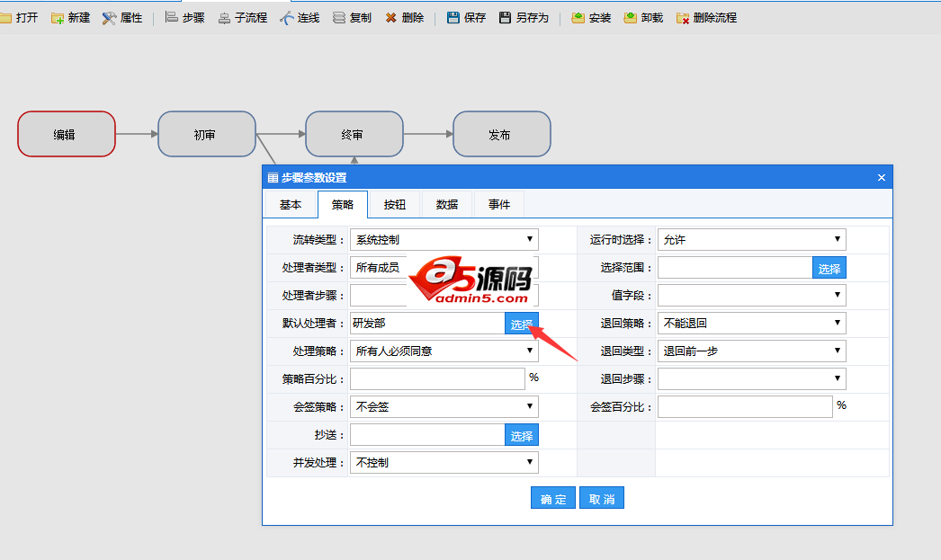
Task: Open a workflow with the 打开 icon
Action: pos(20,17)
